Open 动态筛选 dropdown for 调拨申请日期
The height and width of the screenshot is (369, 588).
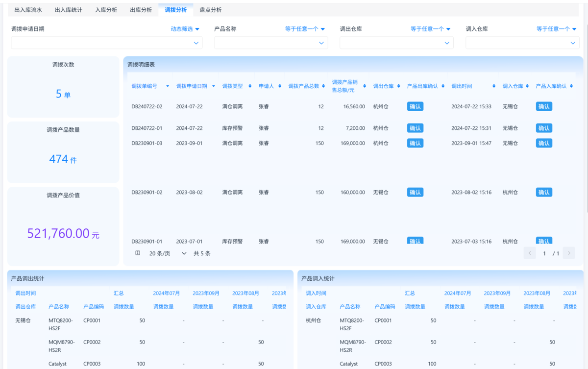185,29
